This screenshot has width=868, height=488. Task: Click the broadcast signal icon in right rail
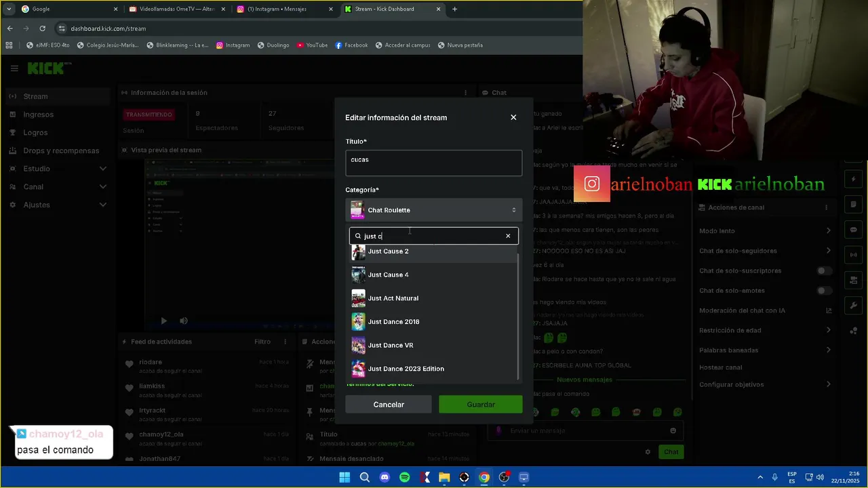854,256
